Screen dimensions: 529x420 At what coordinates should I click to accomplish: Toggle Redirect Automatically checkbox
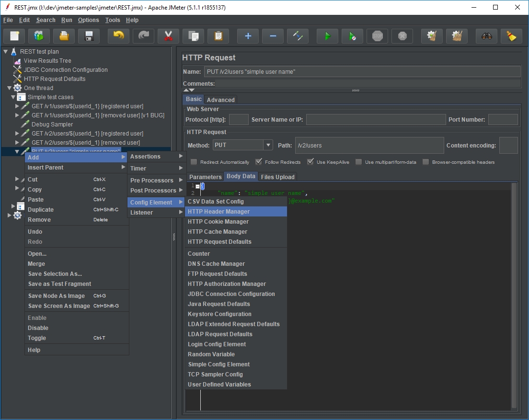point(194,162)
